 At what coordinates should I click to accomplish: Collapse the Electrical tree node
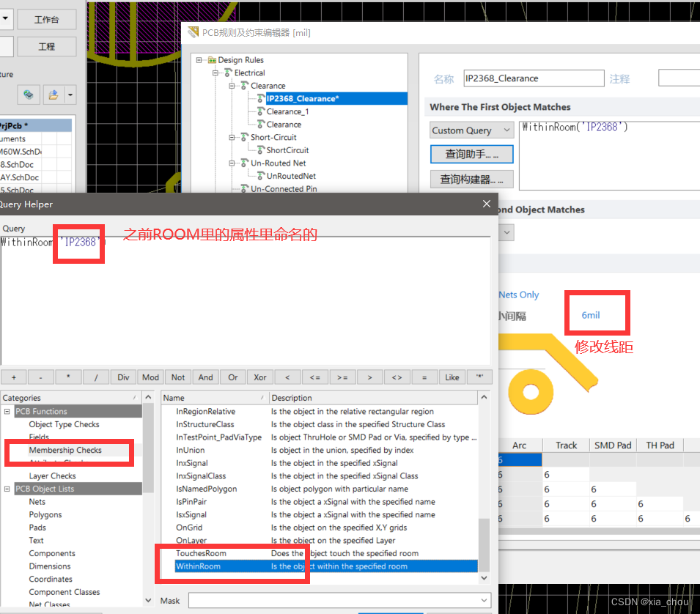pyautogui.click(x=215, y=73)
